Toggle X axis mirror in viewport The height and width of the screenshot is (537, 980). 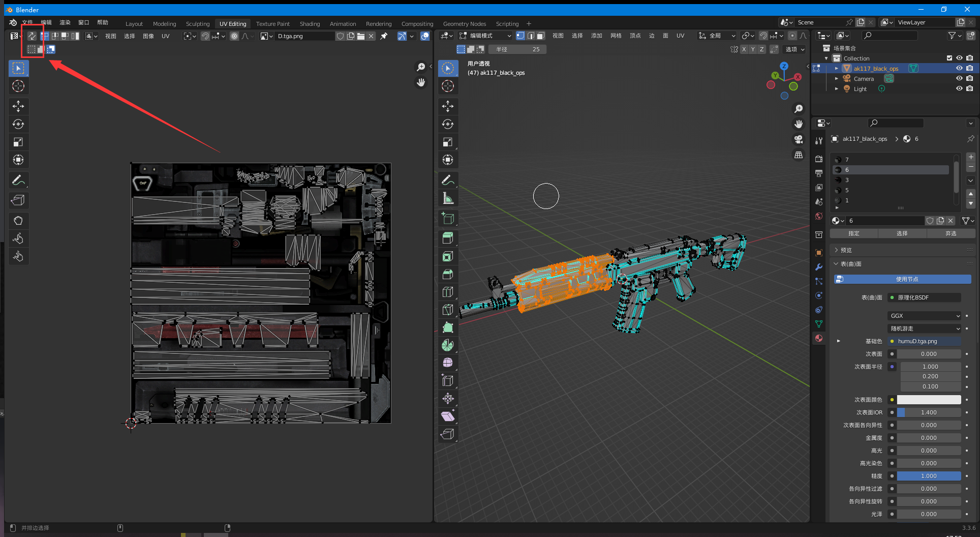[744, 49]
